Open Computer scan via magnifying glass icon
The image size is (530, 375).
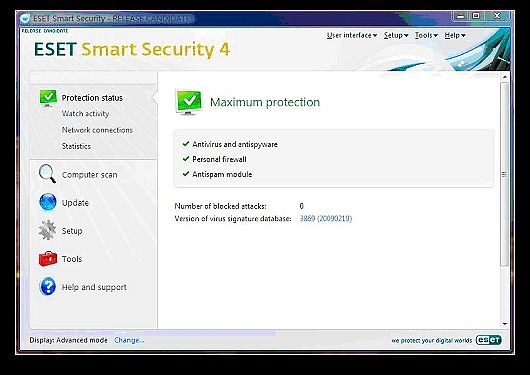click(47, 174)
